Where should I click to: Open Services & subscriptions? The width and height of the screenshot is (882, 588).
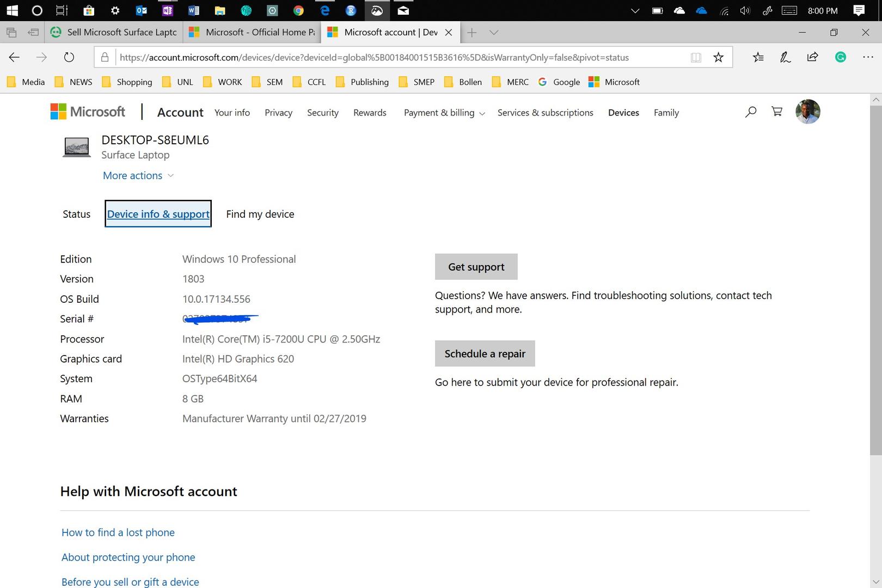(x=546, y=113)
